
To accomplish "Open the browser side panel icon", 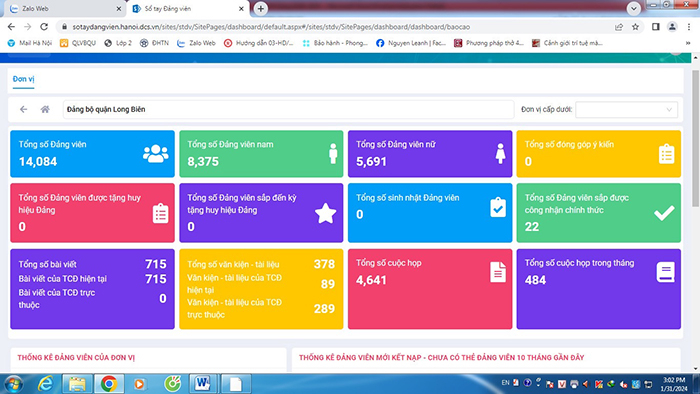I will [x=655, y=27].
